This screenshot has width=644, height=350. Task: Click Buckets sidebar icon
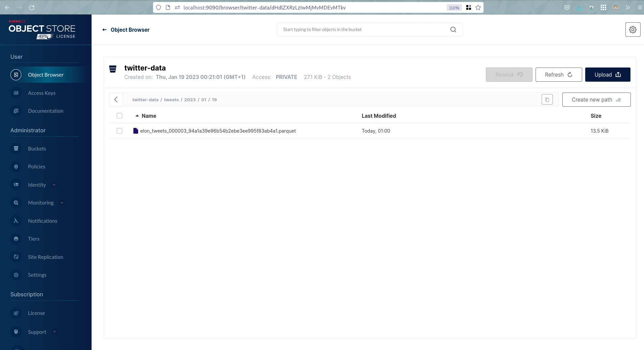tap(16, 149)
